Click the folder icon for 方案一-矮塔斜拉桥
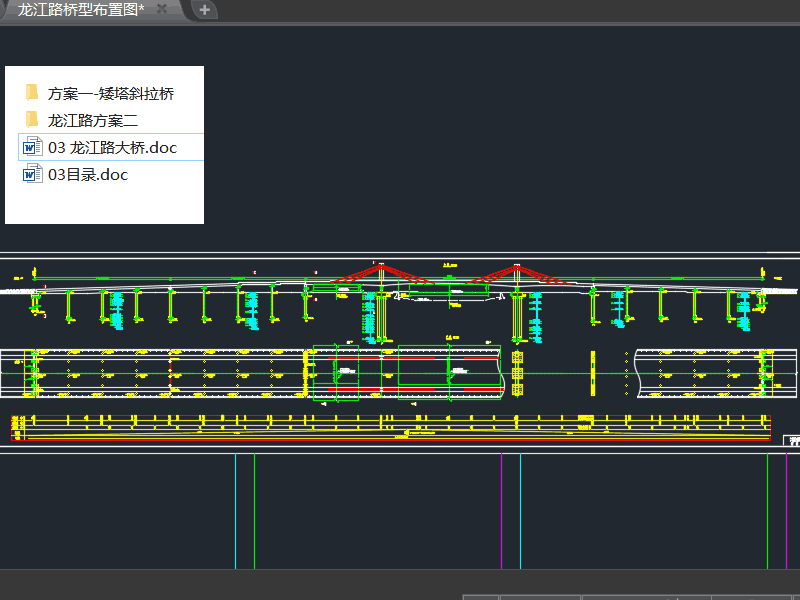The image size is (800, 600). tap(32, 93)
